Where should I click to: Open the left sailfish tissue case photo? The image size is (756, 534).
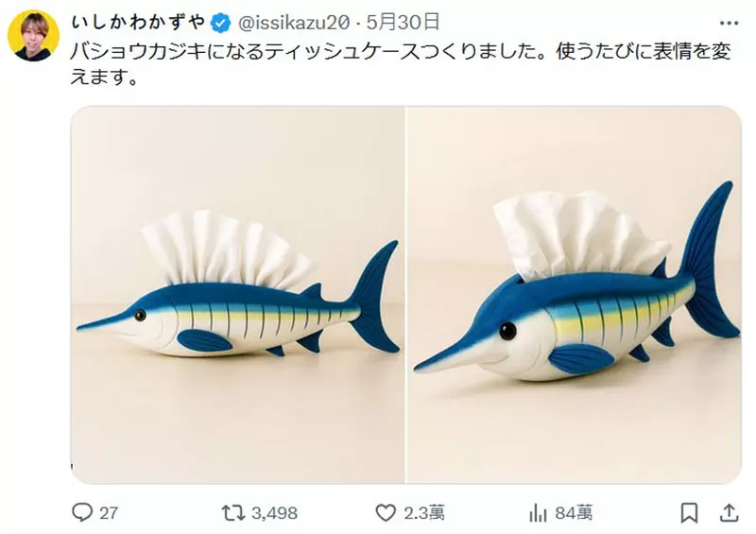click(x=238, y=295)
